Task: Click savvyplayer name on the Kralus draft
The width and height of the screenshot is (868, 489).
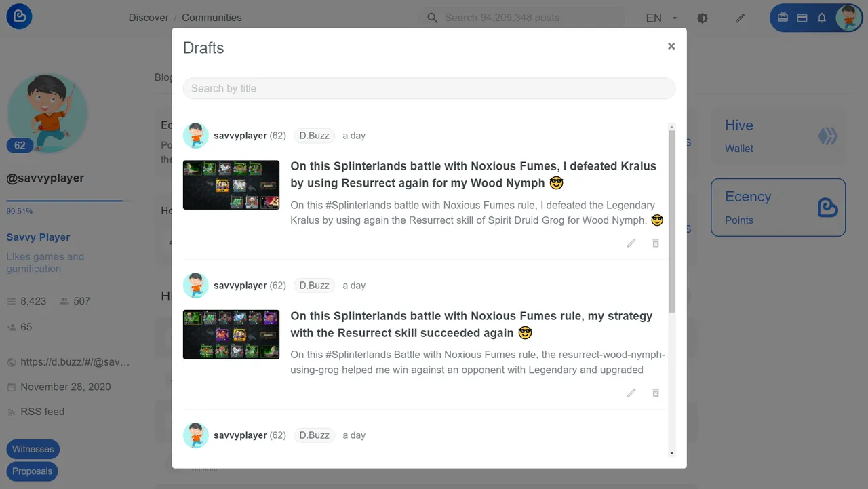Action: (x=240, y=136)
